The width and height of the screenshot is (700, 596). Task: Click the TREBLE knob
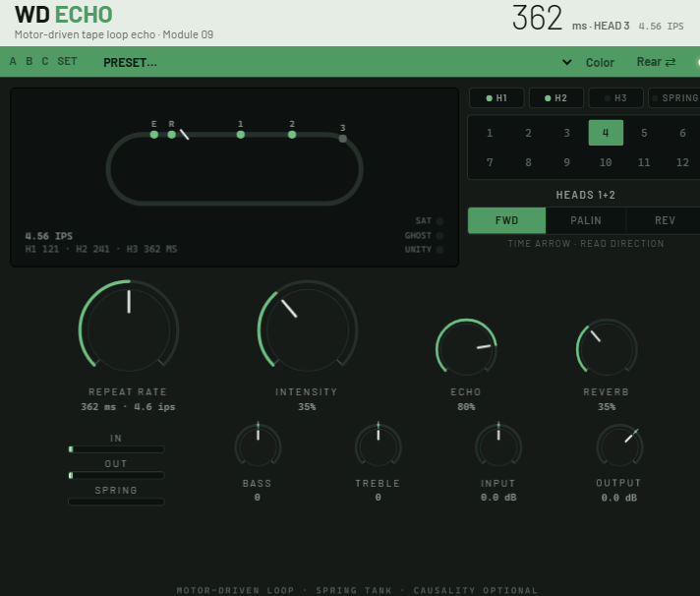pos(379,447)
